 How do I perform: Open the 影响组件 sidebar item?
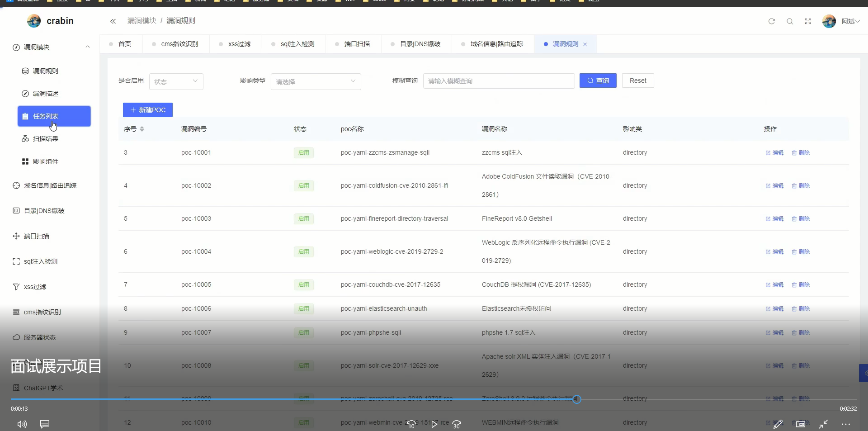point(54,161)
